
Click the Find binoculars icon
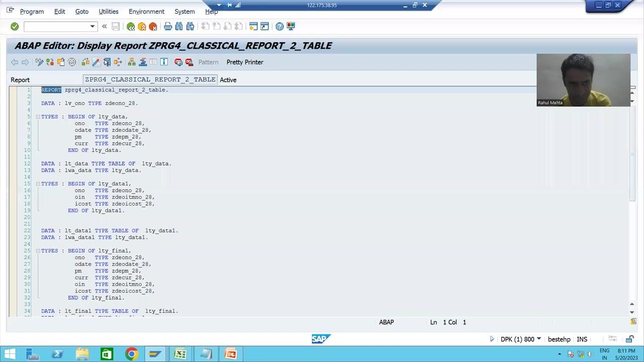pos(179,26)
